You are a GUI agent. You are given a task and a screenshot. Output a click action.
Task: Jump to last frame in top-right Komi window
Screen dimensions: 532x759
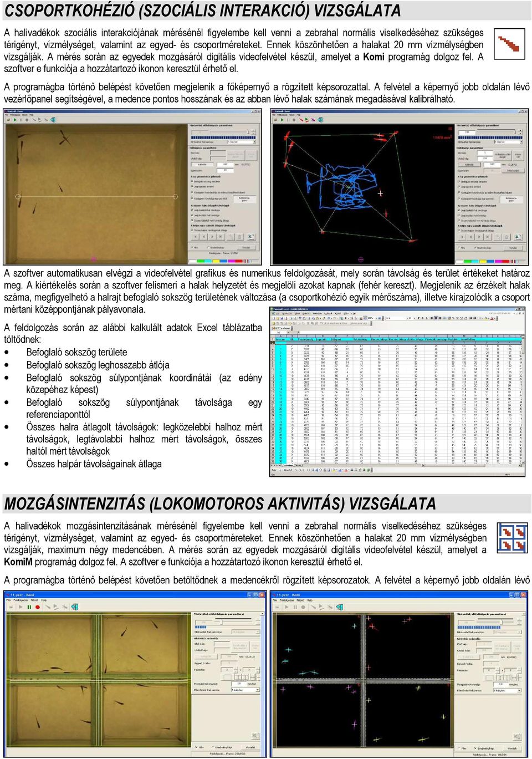(488, 237)
